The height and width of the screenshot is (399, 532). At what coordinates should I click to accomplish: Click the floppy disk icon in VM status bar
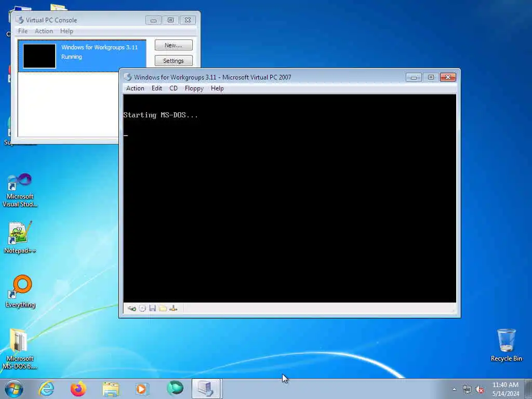tap(152, 308)
